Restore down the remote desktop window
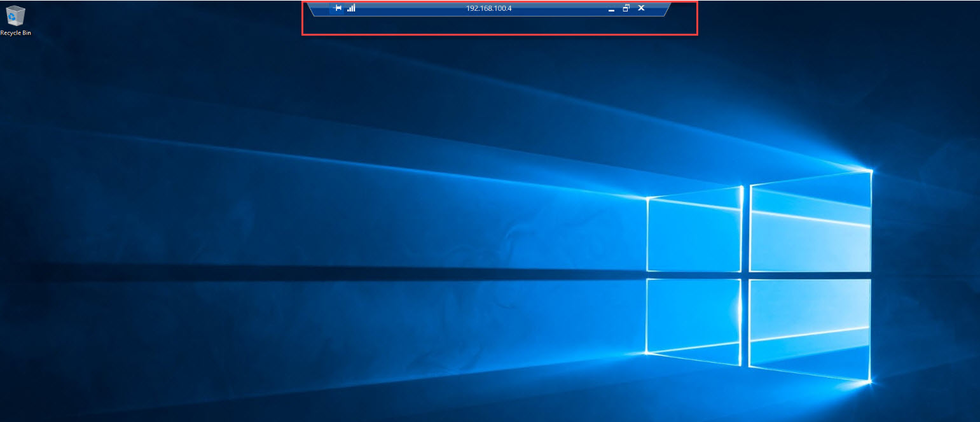 [x=626, y=8]
